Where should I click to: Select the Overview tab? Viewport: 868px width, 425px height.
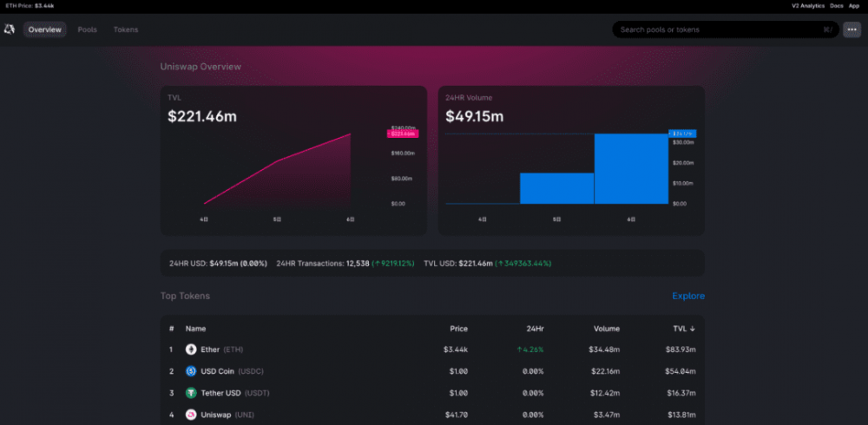coord(44,29)
